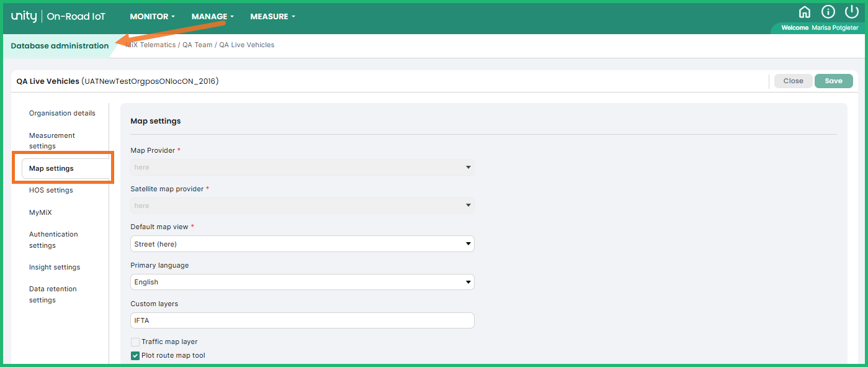Screen dimensions: 868x367
Task: Click the Unity On-Road IoT logo
Action: click(x=58, y=17)
